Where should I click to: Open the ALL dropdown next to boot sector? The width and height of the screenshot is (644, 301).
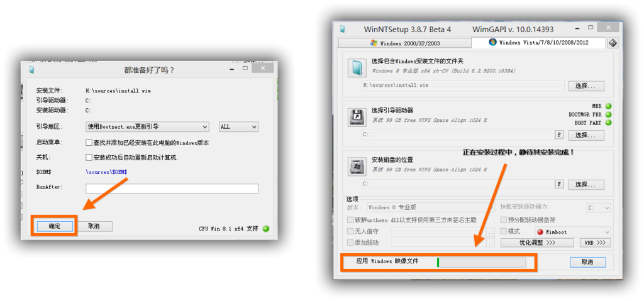(x=238, y=127)
